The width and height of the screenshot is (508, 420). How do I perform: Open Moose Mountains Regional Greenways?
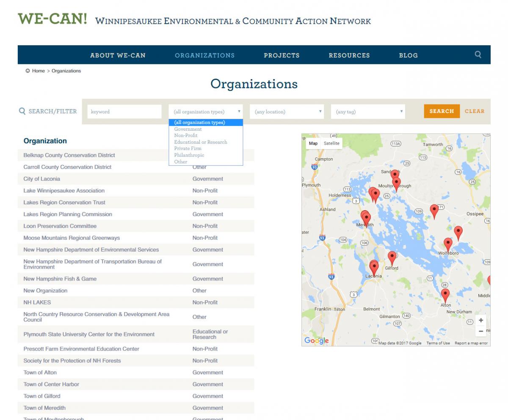coord(72,238)
